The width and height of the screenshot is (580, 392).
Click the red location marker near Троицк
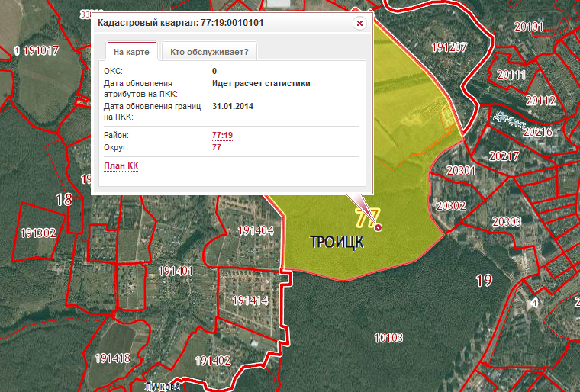pyautogui.click(x=378, y=227)
